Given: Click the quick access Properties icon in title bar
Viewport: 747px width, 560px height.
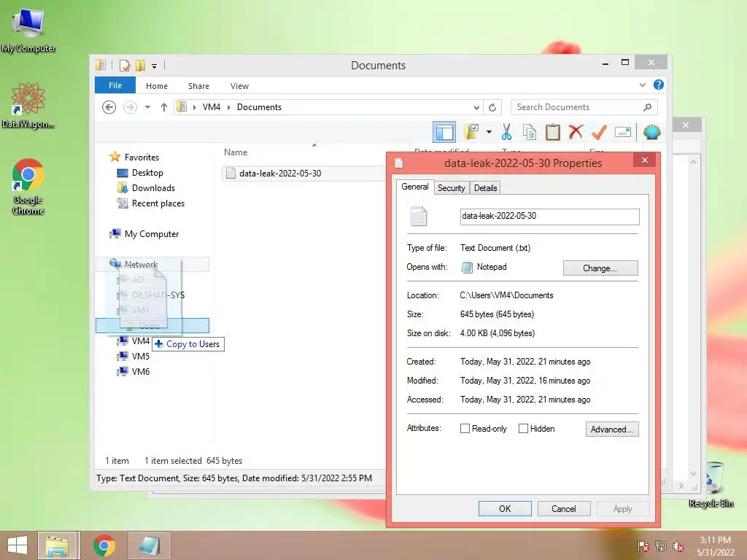Looking at the screenshot, I should point(124,65).
